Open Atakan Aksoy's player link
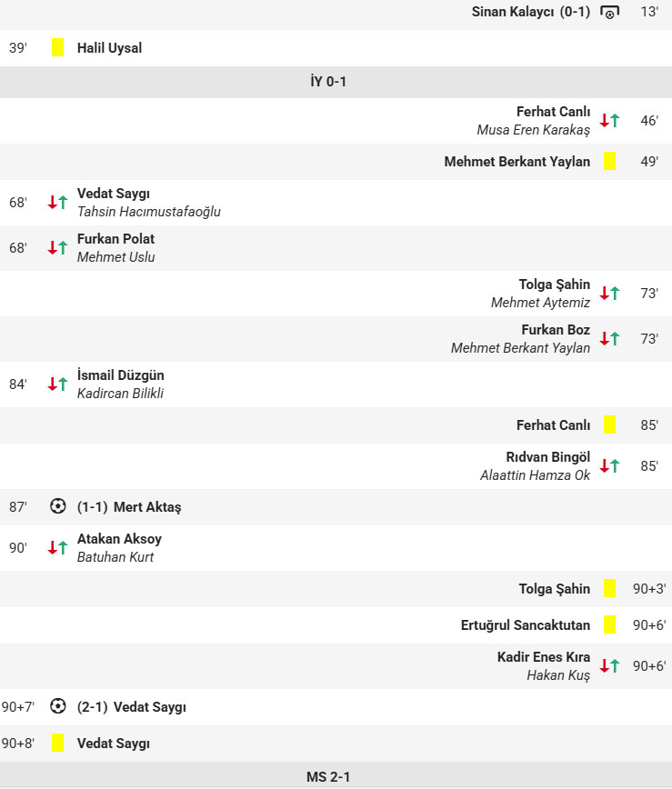 coord(119,539)
